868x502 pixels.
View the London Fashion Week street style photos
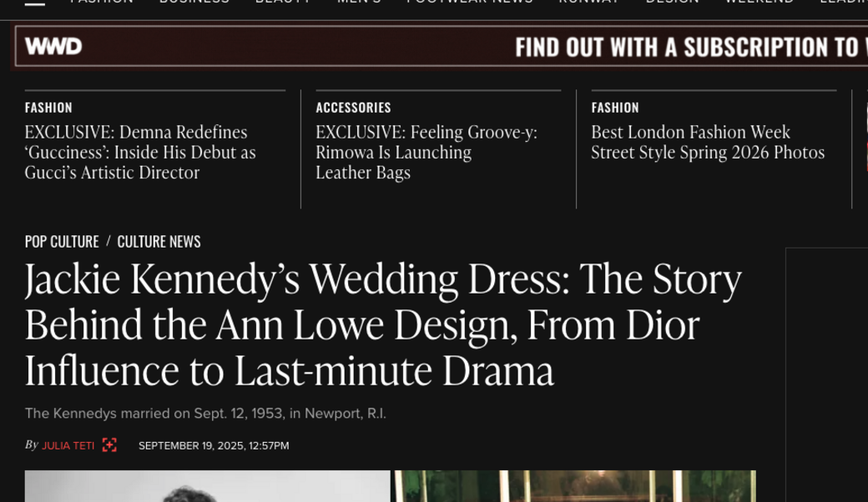[x=708, y=142]
